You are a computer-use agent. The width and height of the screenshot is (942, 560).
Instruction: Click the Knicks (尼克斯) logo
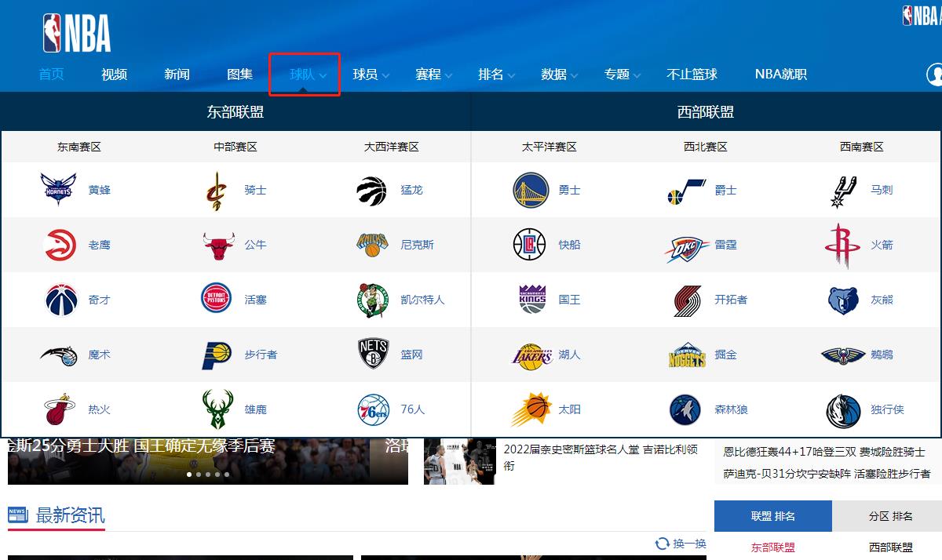tap(372, 245)
